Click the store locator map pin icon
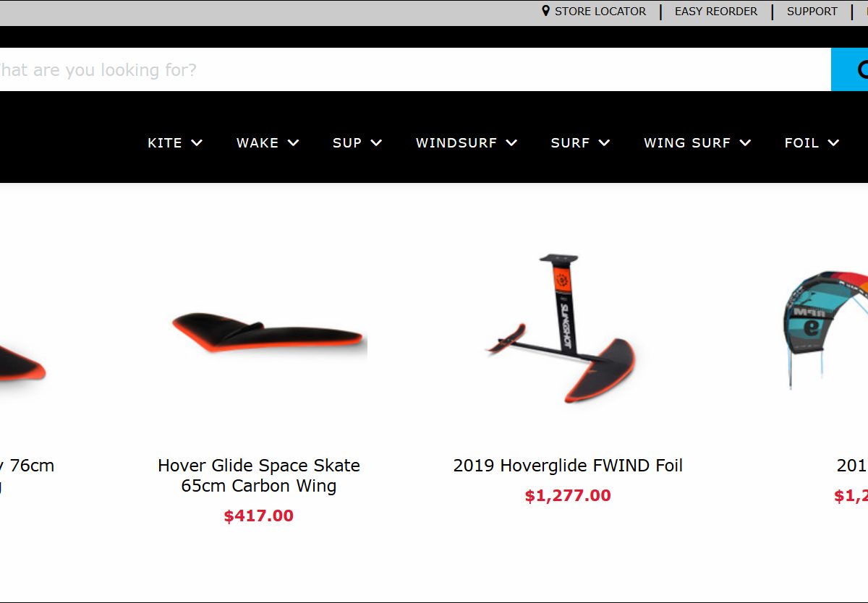Viewport: 868px width, 603px height. (545, 11)
